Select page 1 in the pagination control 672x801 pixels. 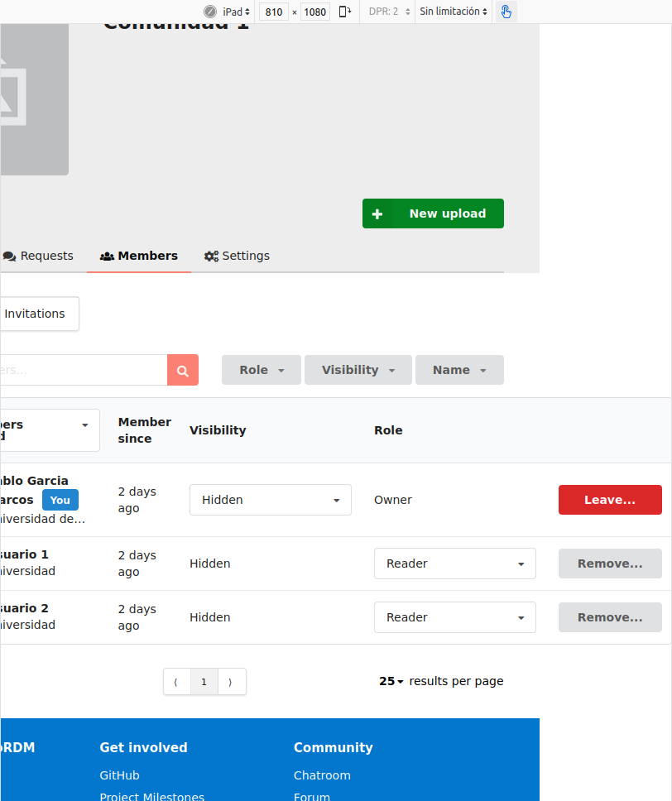point(204,681)
